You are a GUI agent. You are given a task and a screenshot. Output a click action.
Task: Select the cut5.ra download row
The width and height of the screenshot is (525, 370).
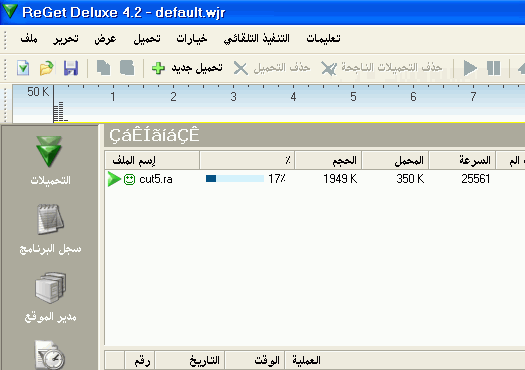pos(315,179)
